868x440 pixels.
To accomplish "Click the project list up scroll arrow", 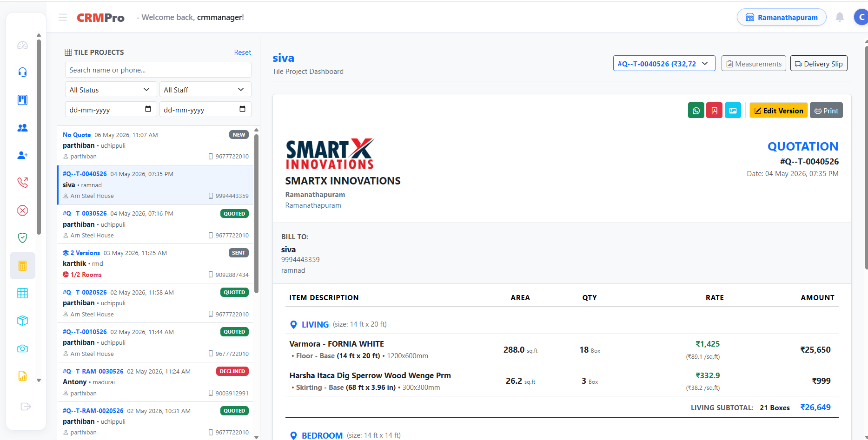I will click(256, 130).
